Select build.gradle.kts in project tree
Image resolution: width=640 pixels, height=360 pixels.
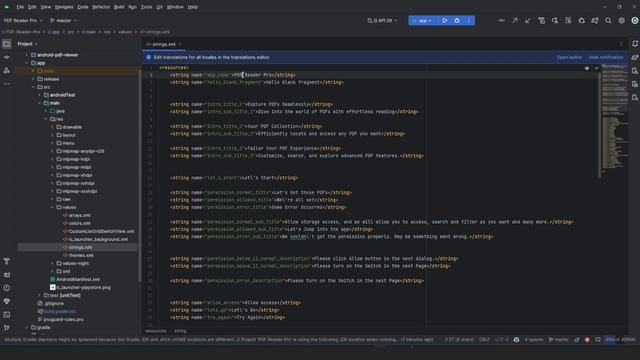coord(56,311)
